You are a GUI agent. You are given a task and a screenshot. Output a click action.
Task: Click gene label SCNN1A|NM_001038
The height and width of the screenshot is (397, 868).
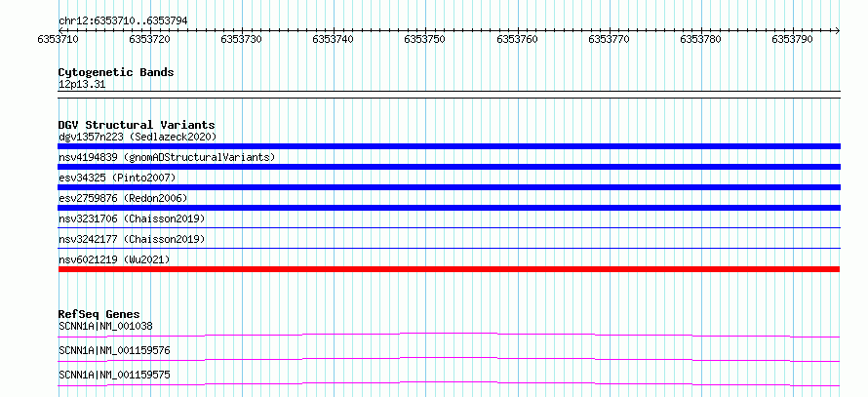pos(105,326)
